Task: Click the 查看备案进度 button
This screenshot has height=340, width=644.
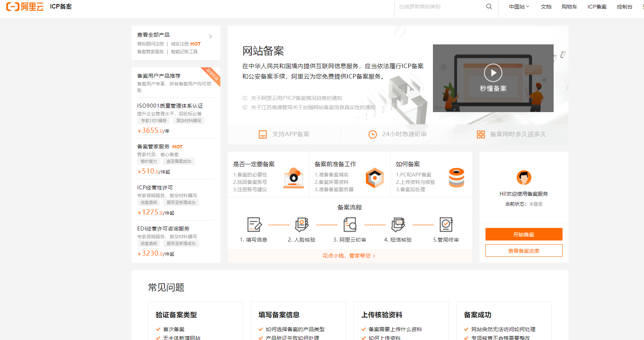Action: (x=524, y=250)
